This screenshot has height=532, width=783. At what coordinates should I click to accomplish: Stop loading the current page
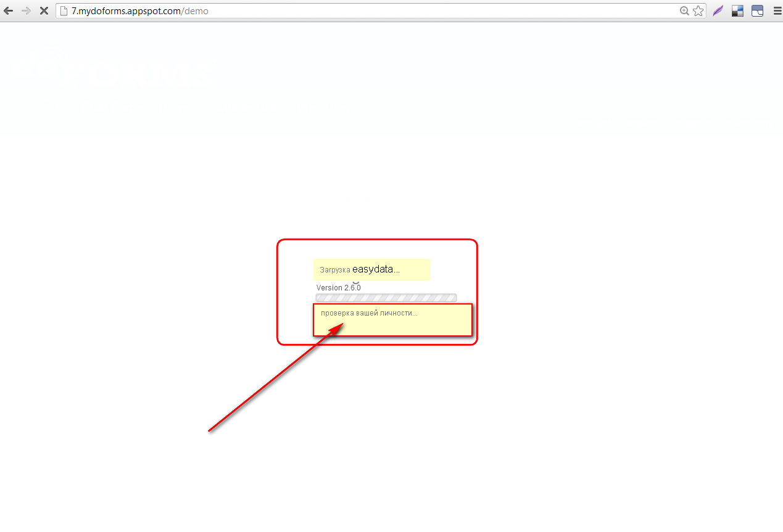coord(44,10)
